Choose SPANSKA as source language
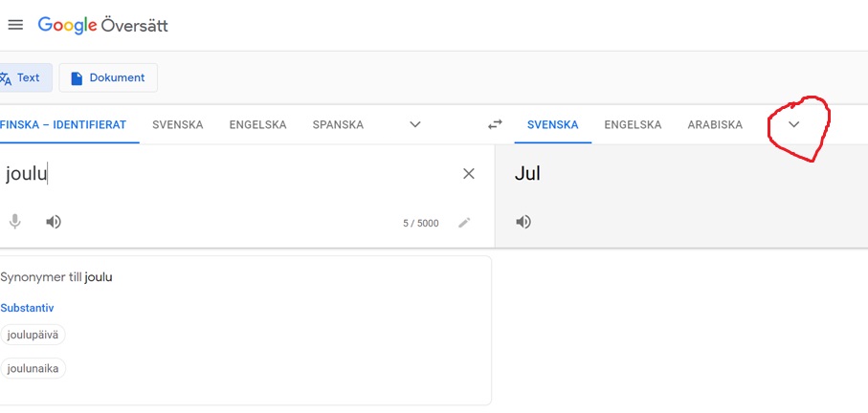 click(338, 125)
